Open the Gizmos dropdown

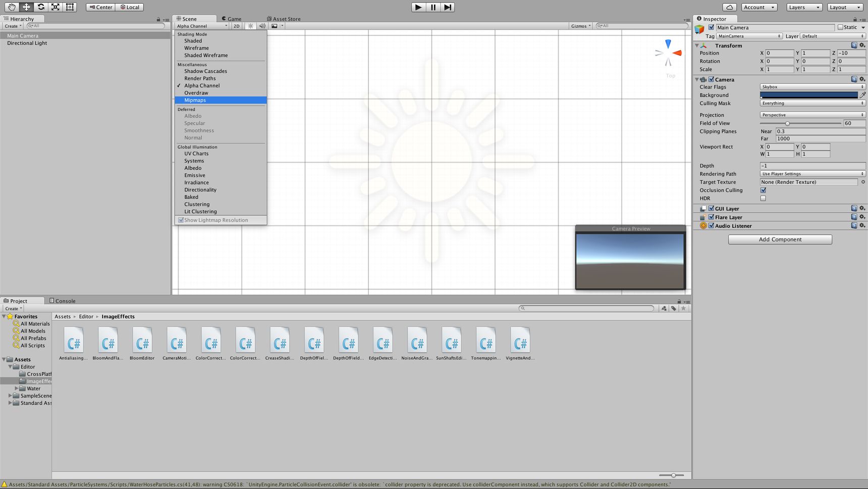tap(581, 26)
